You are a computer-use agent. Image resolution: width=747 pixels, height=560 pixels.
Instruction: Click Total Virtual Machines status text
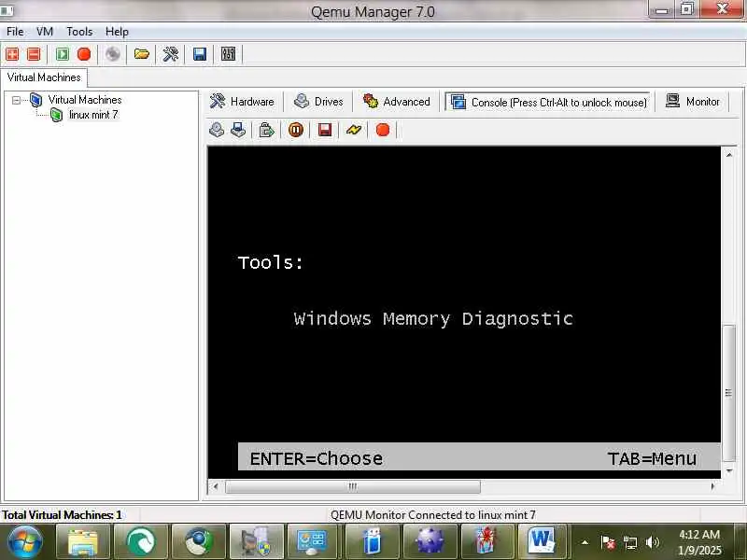(x=62, y=515)
